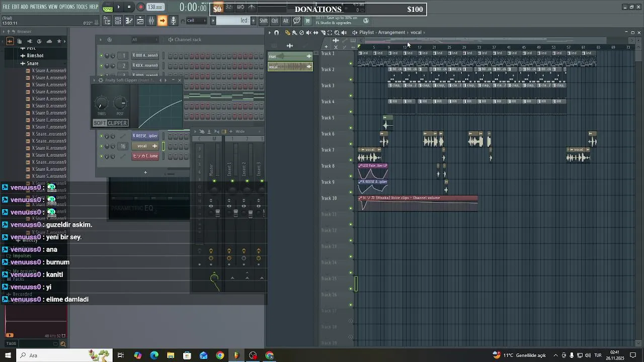The height and width of the screenshot is (362, 644).
Task: Mute Track 1 via its green dot
Action: [x=351, y=63]
